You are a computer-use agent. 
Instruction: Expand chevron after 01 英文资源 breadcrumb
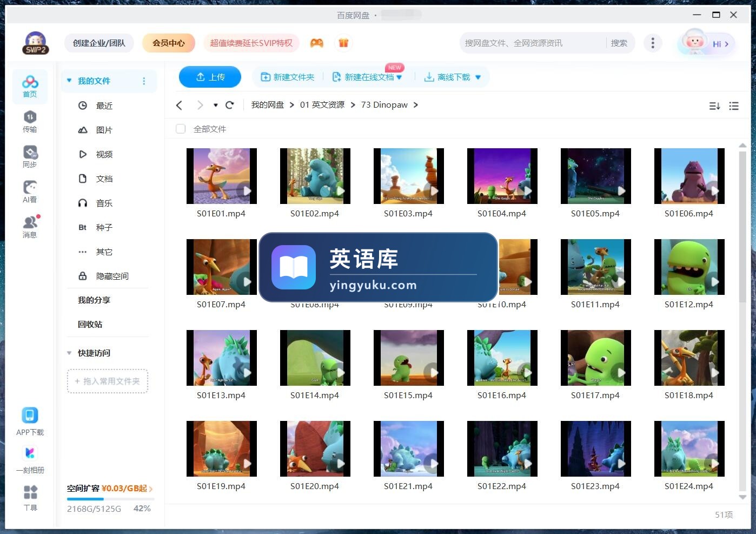pyautogui.click(x=353, y=105)
